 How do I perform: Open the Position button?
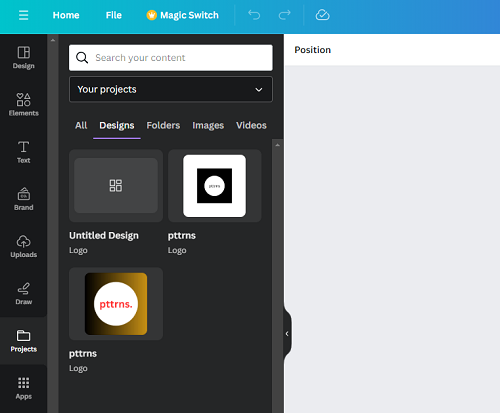(x=313, y=50)
